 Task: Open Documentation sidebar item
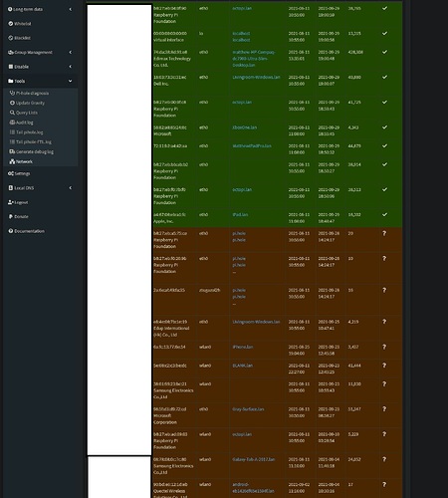[x=26, y=231]
